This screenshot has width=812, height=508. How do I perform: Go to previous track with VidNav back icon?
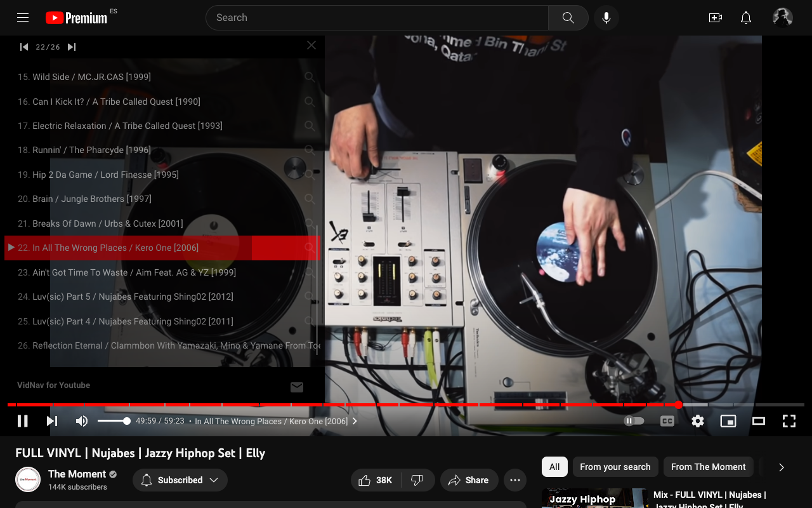click(23, 46)
